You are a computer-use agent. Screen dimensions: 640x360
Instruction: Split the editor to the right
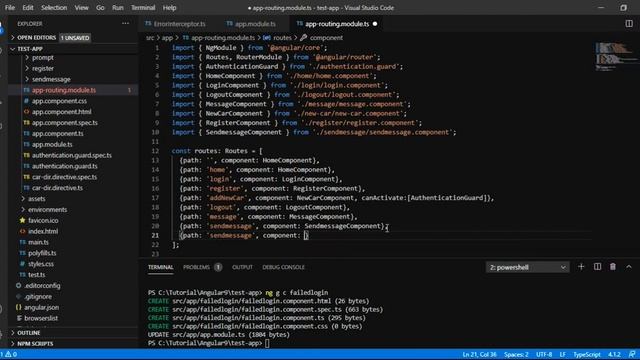click(629, 24)
